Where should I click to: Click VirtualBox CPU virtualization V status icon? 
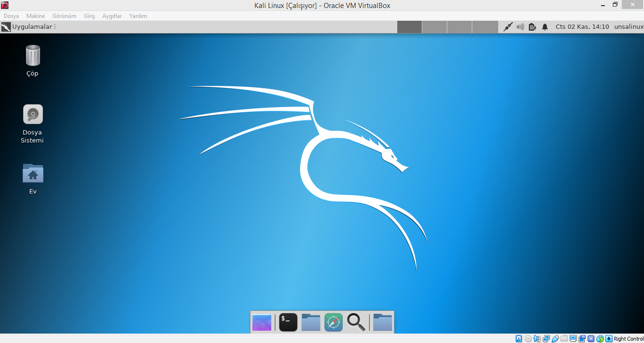point(591,339)
